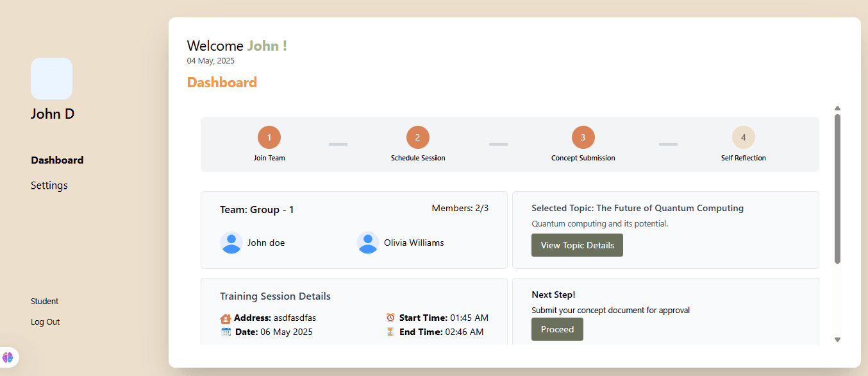Click the end time value 02:46 AM
868x376 pixels.
click(465, 332)
